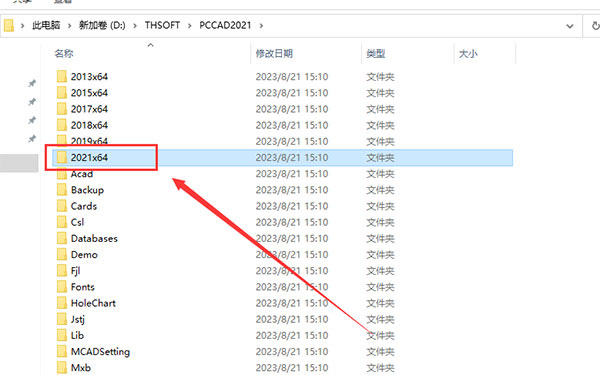
Task: Select the 2017x64 folder name
Action: coord(89,109)
